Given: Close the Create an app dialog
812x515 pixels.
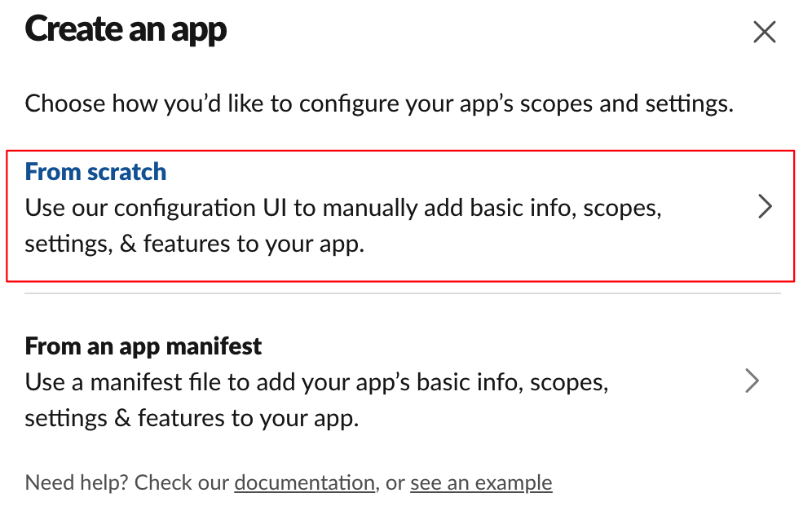Looking at the screenshot, I should tap(765, 32).
